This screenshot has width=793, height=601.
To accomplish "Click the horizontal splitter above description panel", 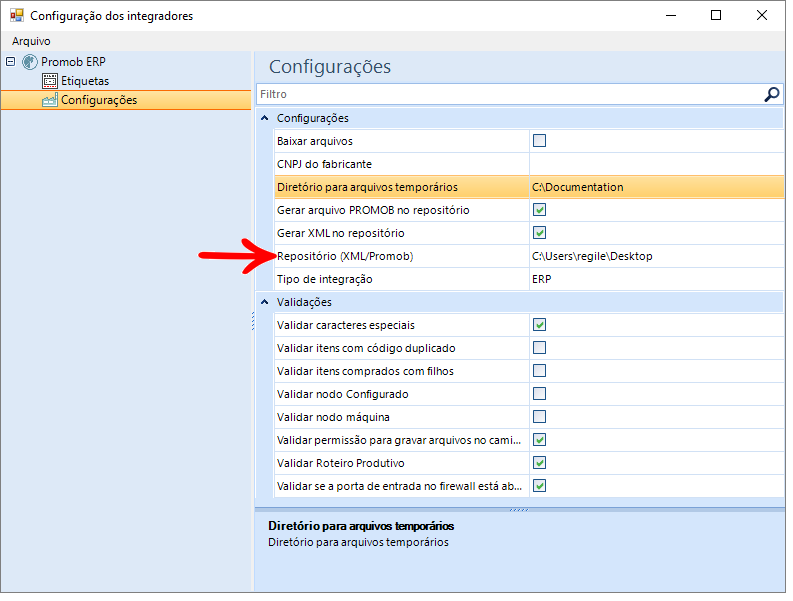I will [519, 509].
